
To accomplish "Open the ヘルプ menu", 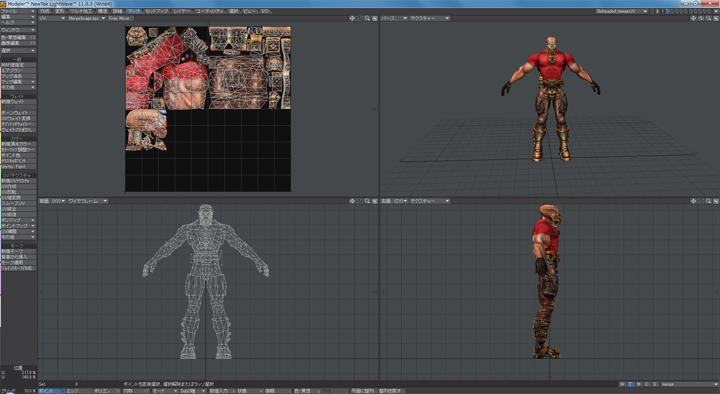I will click(18, 22).
